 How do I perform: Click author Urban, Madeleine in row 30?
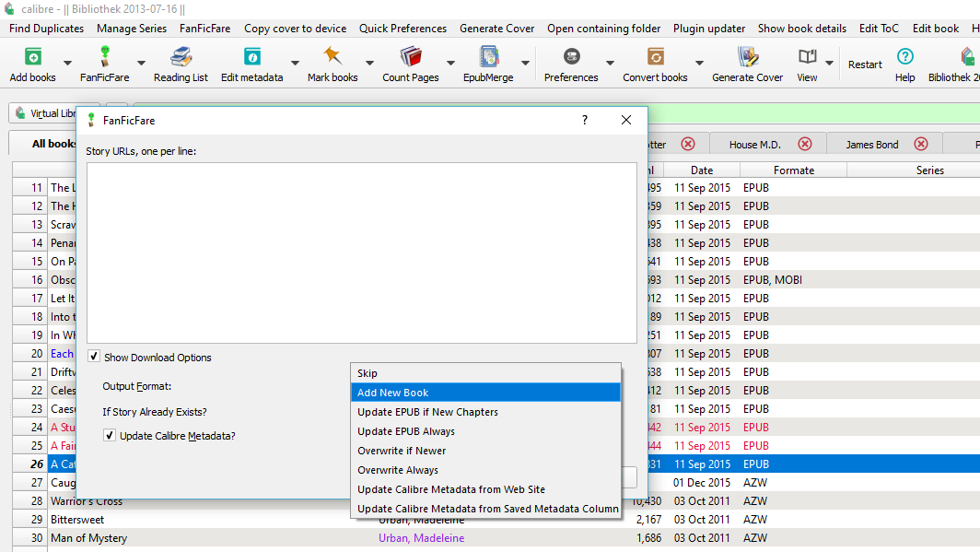click(x=421, y=537)
